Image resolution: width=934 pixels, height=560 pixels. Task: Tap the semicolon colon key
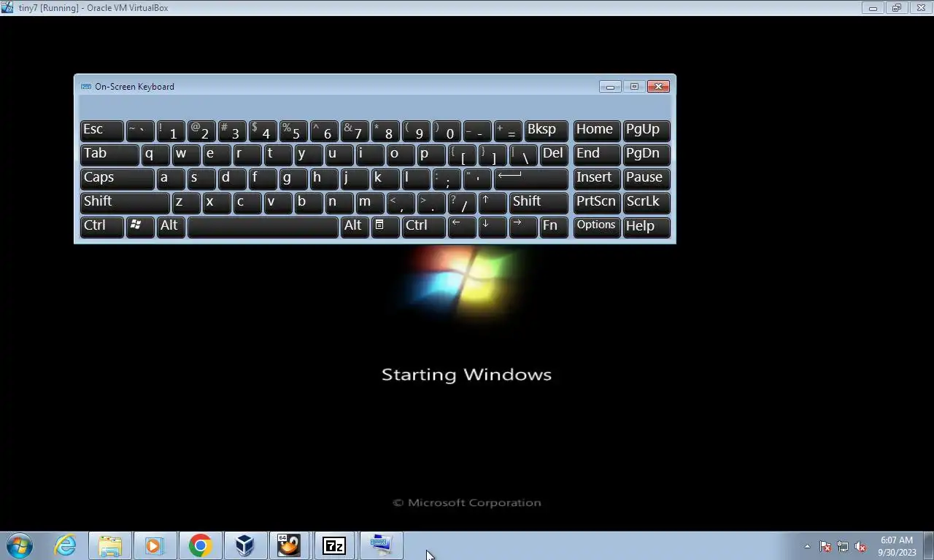(447, 178)
